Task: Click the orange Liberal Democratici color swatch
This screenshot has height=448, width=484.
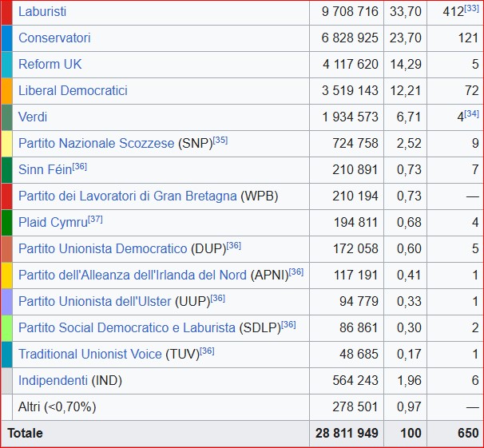Action: 6,91
